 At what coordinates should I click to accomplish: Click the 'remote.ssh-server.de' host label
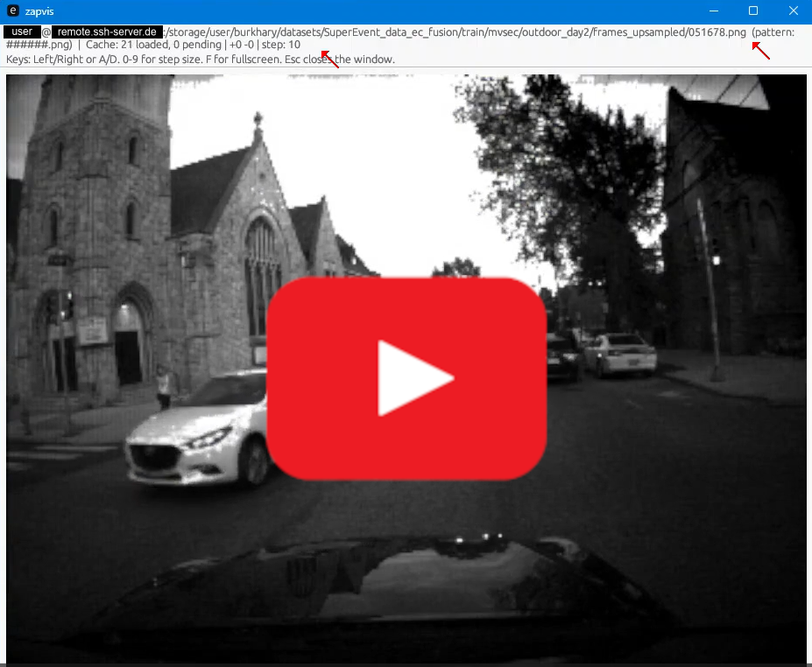[107, 32]
